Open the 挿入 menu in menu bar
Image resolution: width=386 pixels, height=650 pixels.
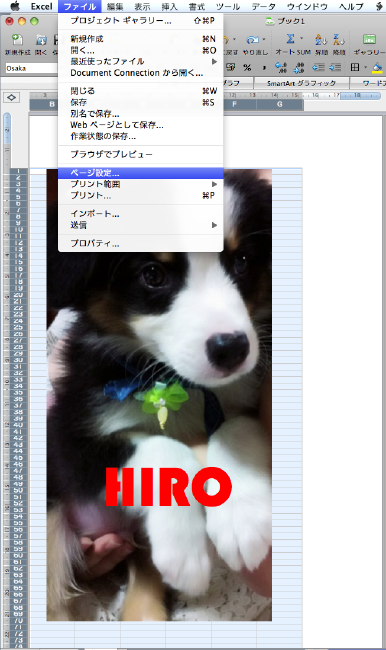coord(169,6)
